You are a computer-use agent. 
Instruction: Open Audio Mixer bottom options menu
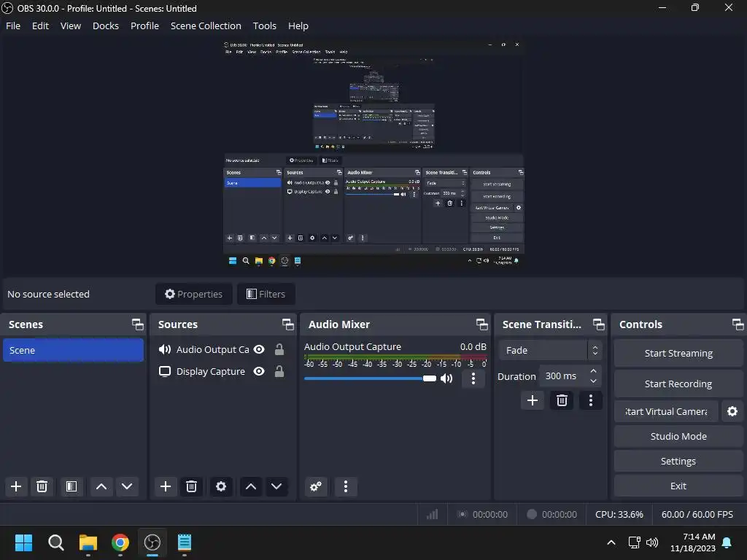point(345,486)
